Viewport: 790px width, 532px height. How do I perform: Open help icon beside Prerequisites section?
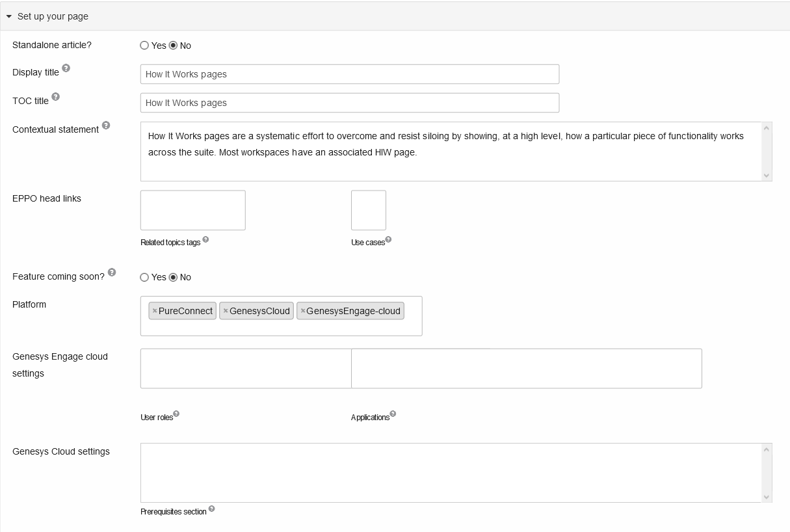click(211, 509)
